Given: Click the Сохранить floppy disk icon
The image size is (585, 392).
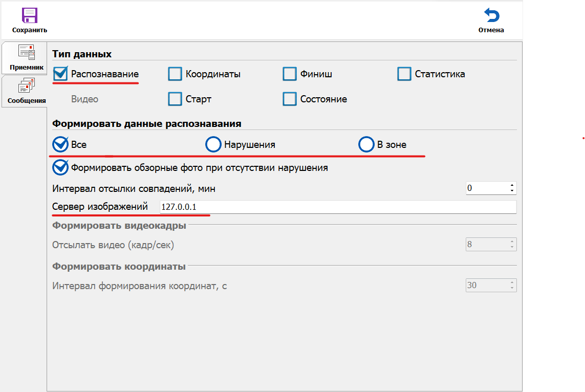Looking at the screenshot, I should coord(30,15).
